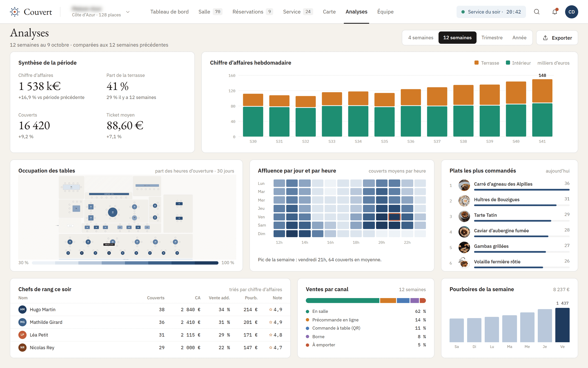
Task: Click the S41 bar in weekly revenue chart
Action: coord(542,108)
